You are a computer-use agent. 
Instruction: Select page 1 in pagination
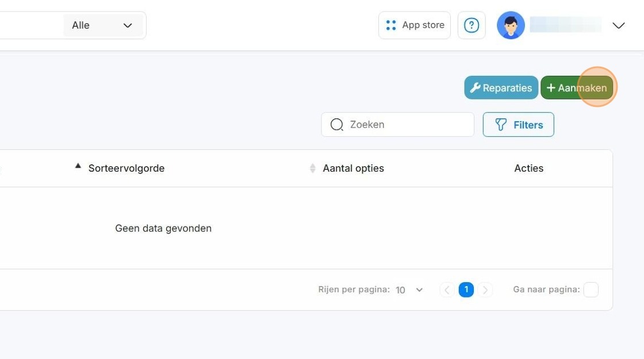coord(466,289)
